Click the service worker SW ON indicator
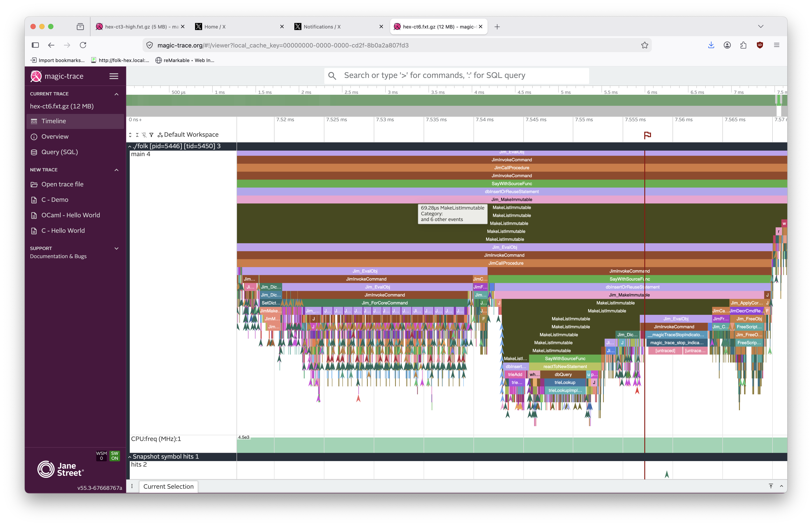The image size is (812, 526). pos(115,456)
